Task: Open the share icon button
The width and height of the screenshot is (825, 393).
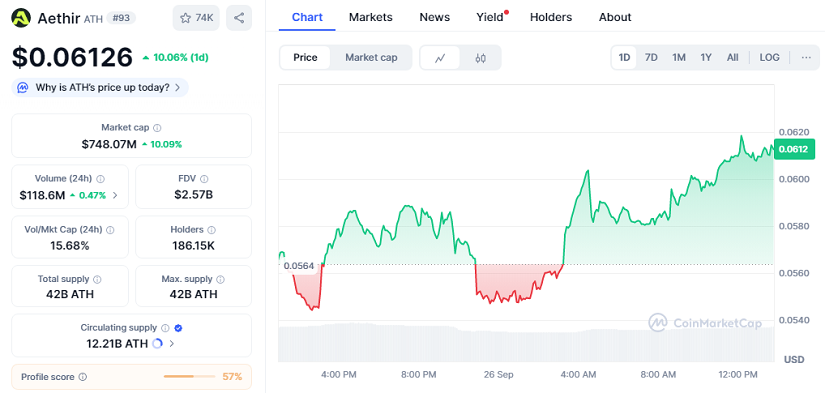Action: coord(239,18)
